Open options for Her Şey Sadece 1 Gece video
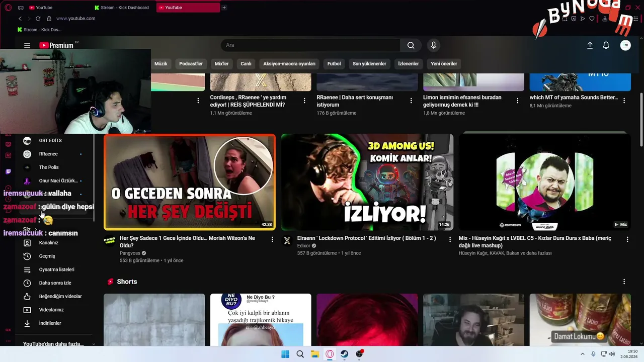 coord(272,240)
